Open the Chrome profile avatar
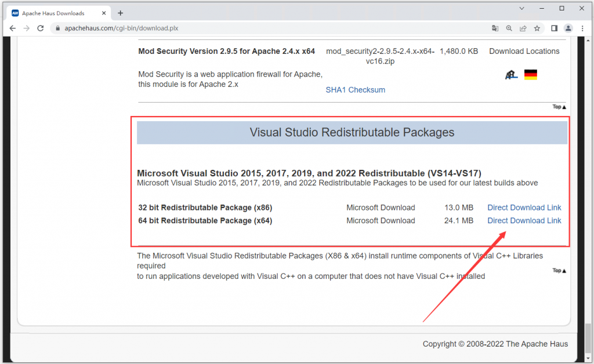This screenshot has height=364, width=594. coord(568,28)
